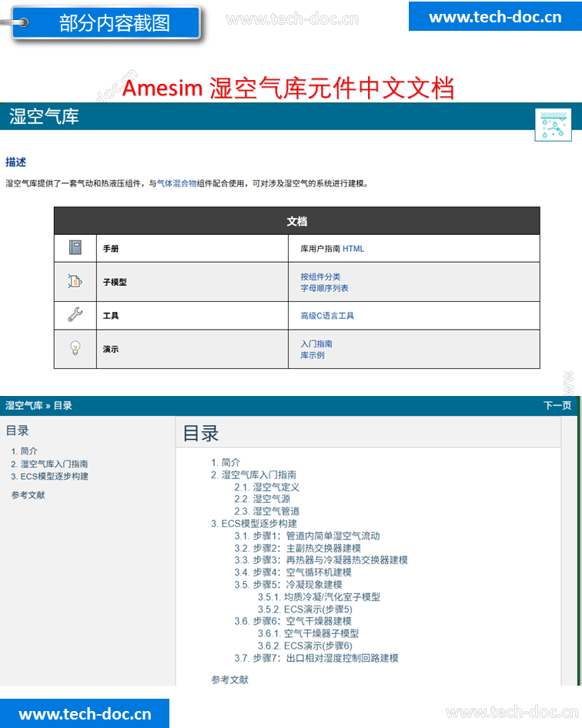The width and height of the screenshot is (582, 728).
Task: Open section 3.5.2 ECS演示(步骤5)
Action: [305, 609]
